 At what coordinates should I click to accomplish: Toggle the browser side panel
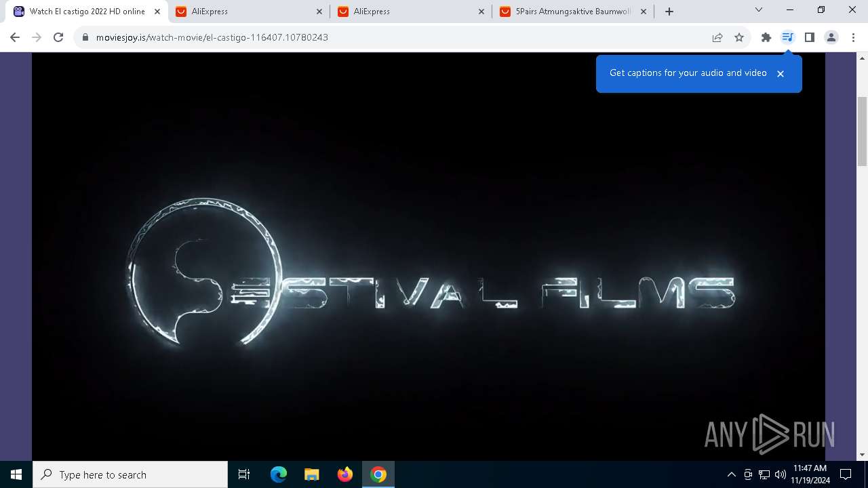(x=810, y=37)
